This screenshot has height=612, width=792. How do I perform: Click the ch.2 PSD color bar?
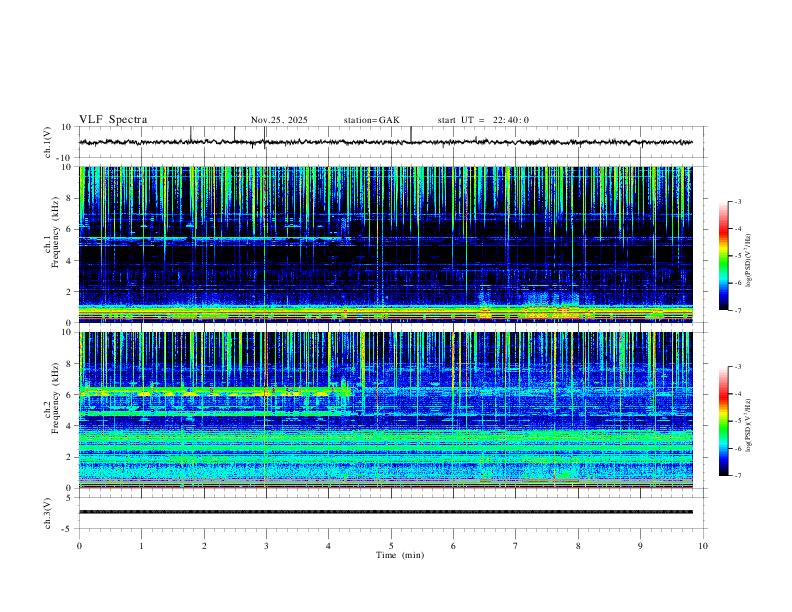(724, 421)
